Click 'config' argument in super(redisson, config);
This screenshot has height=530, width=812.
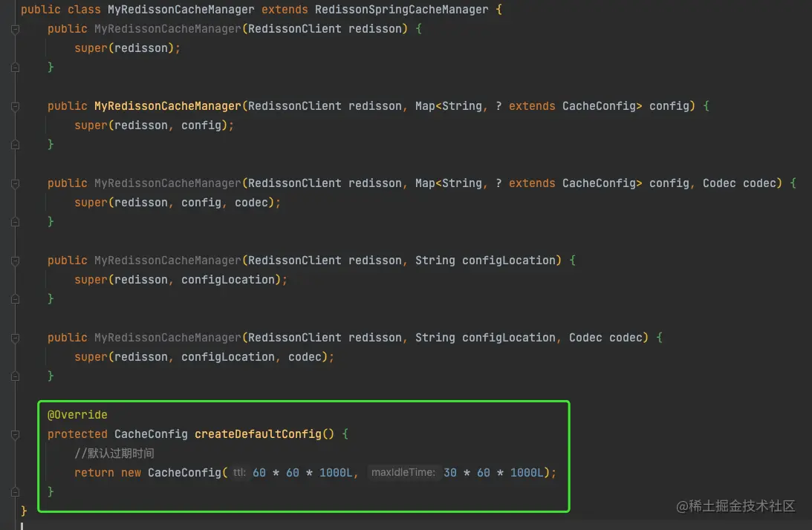201,125
